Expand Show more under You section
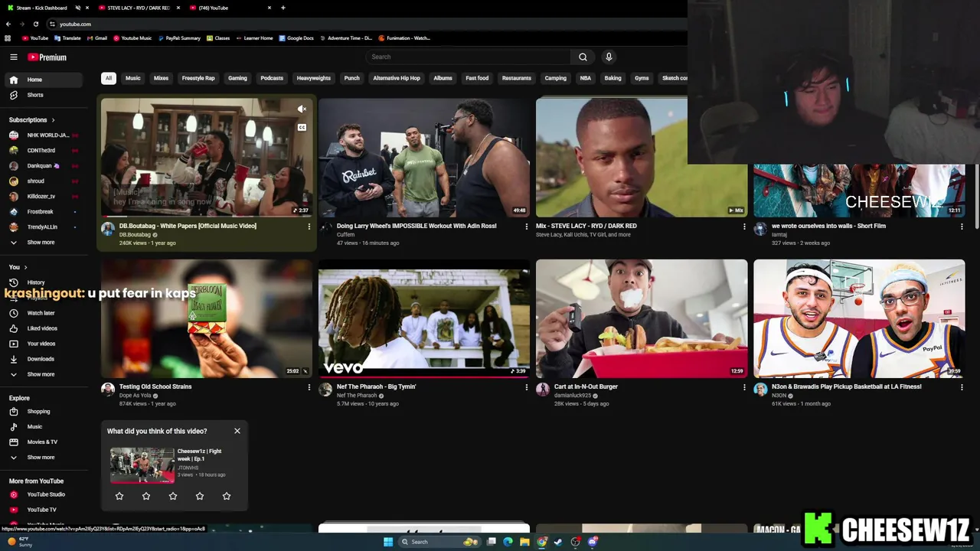 (x=43, y=374)
